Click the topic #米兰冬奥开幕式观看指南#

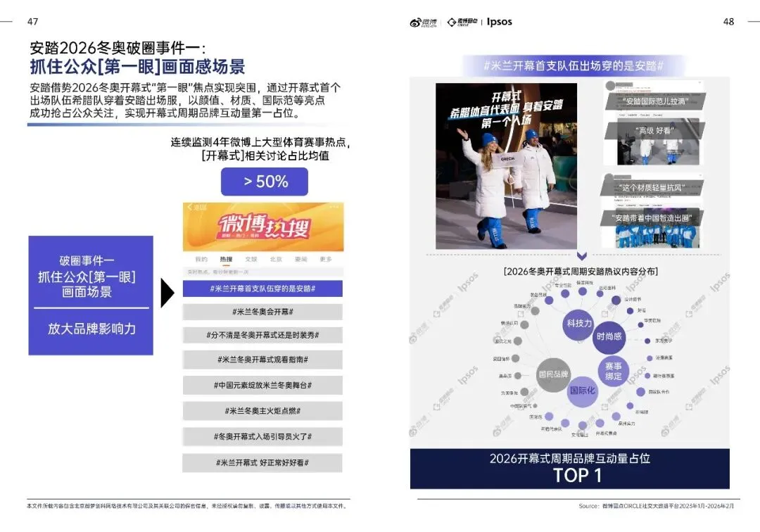262,360
